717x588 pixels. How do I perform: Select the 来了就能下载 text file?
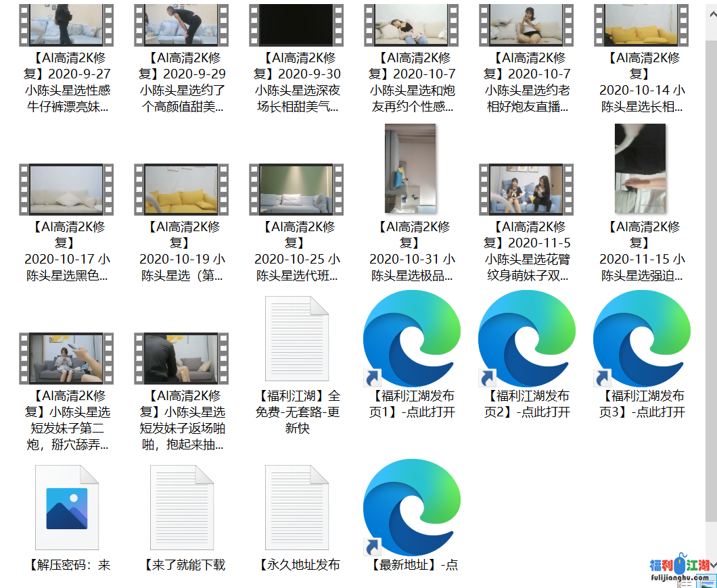[x=181, y=508]
